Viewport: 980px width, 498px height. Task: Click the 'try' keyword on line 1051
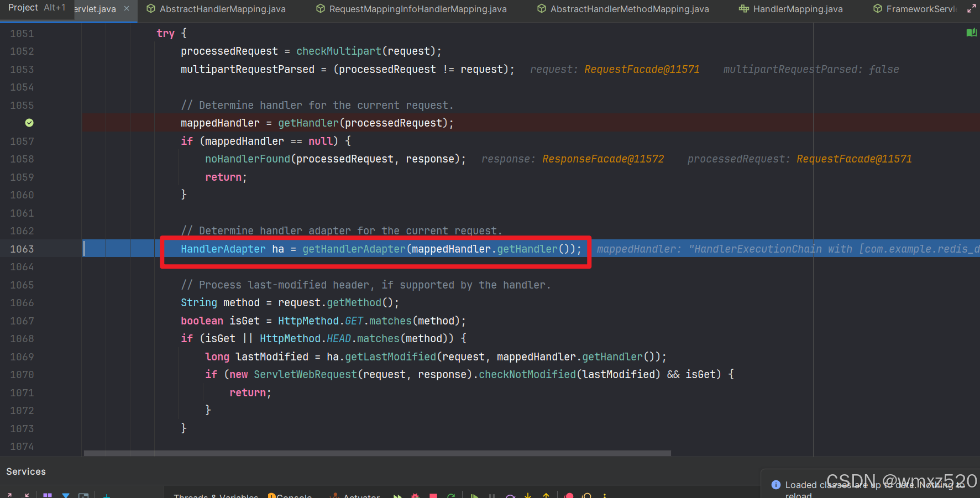pyautogui.click(x=165, y=33)
